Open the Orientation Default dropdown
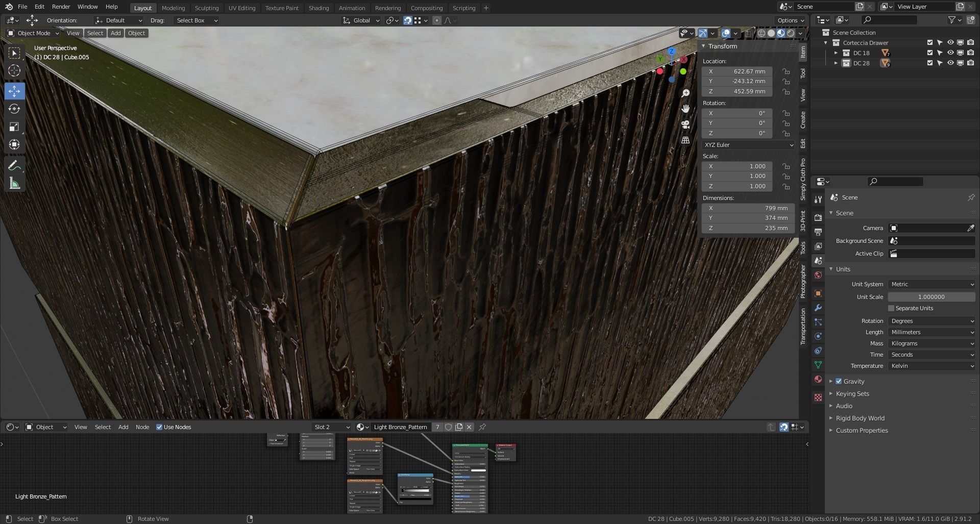980x524 pixels. (x=118, y=20)
